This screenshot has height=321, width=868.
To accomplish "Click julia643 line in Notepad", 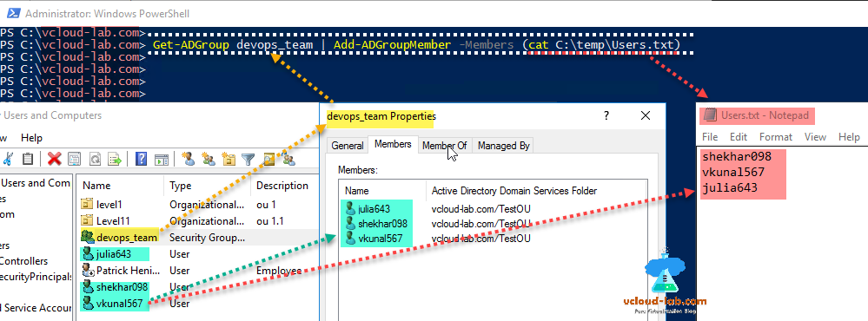I will click(729, 188).
